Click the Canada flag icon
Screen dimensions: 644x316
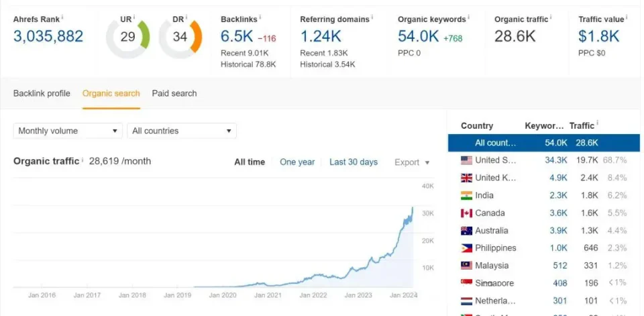click(467, 213)
